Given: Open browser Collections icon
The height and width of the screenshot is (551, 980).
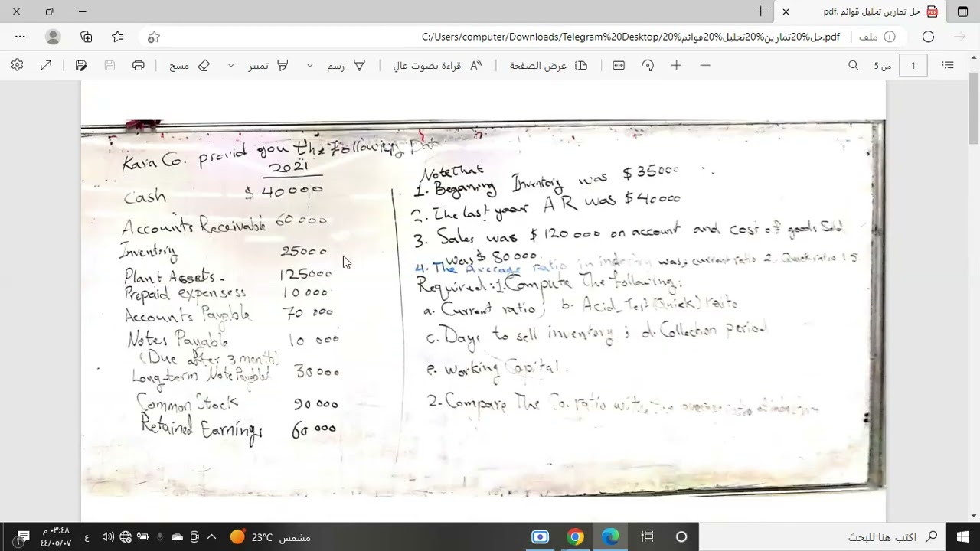Looking at the screenshot, I should pos(86,37).
